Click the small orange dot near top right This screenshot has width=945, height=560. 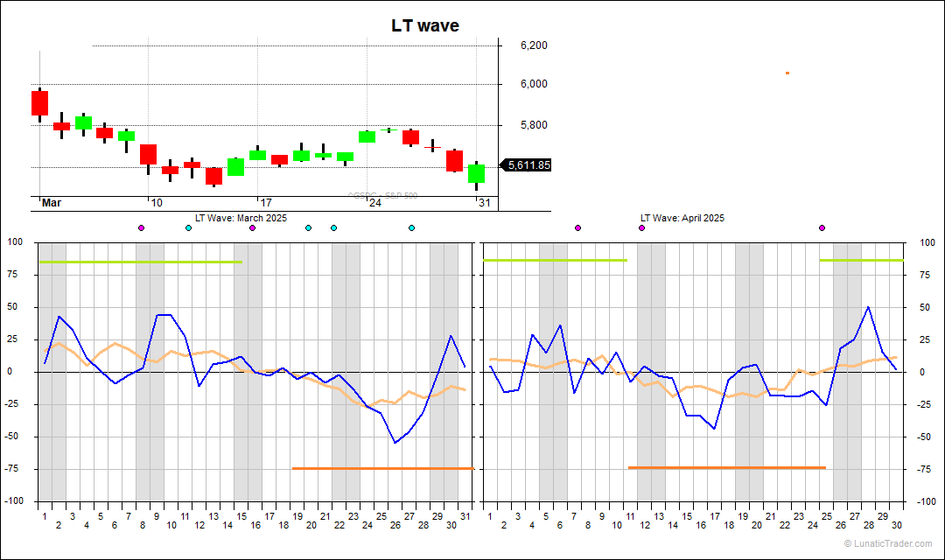[787, 73]
